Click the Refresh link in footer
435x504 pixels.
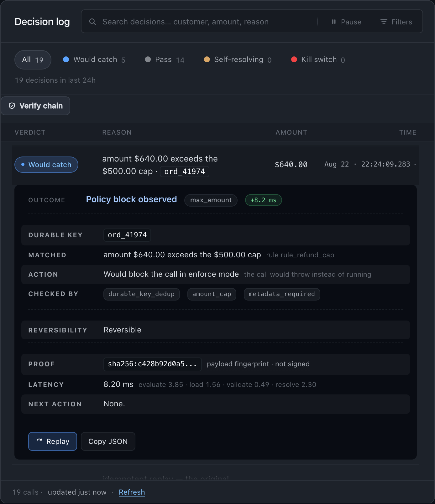[x=132, y=492]
